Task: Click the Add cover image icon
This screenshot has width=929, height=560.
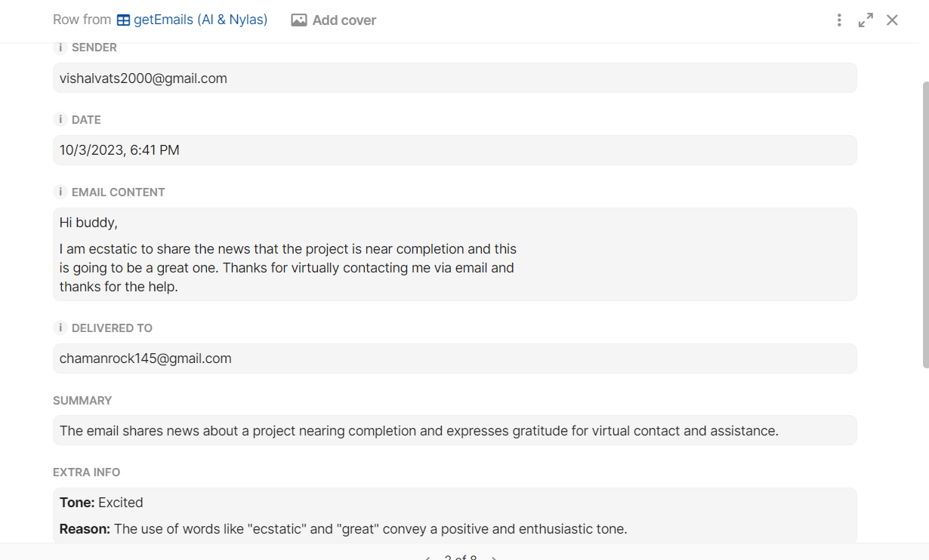Action: point(299,20)
